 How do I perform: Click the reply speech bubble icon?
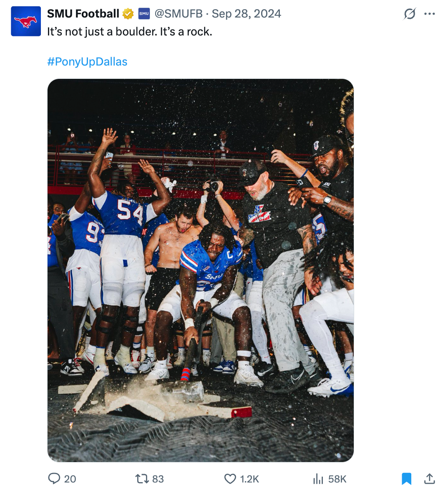[x=54, y=478]
